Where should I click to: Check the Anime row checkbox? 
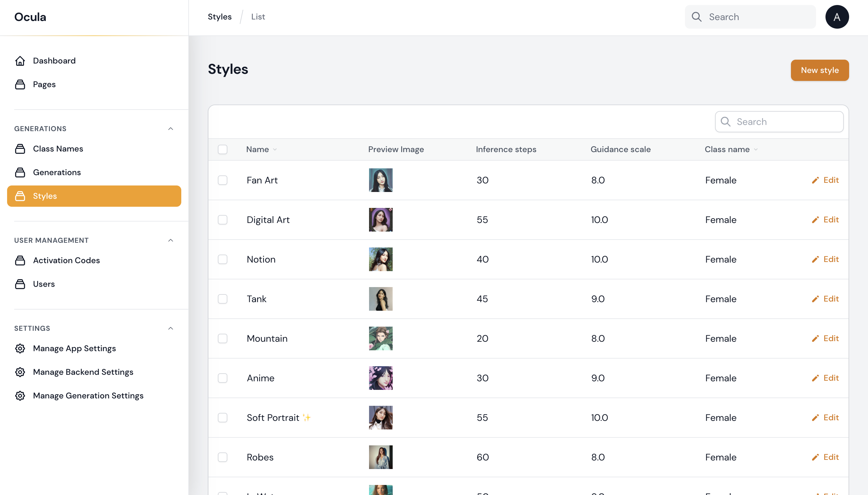pos(223,378)
